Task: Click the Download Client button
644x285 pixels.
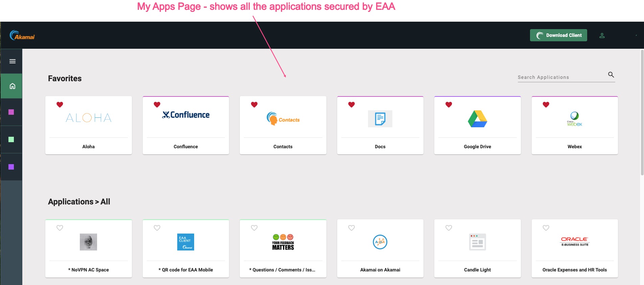Action: (x=558, y=35)
